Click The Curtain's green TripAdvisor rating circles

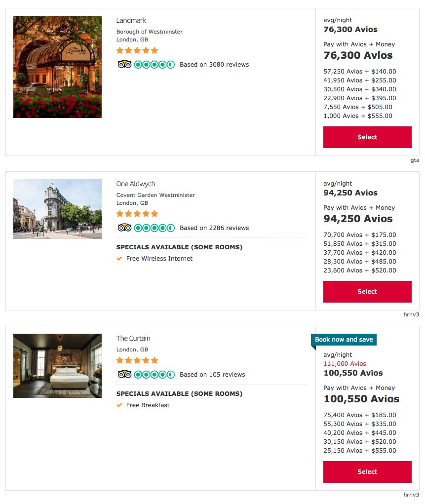click(x=155, y=375)
